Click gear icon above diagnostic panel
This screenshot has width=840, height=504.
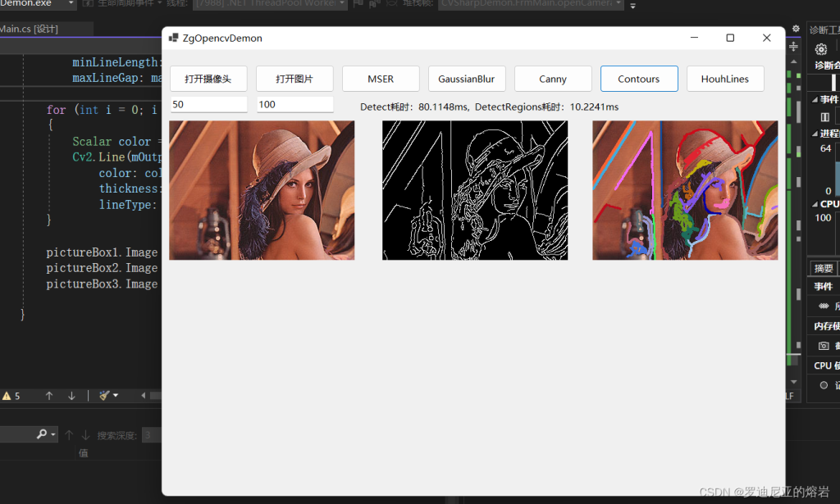[796, 29]
